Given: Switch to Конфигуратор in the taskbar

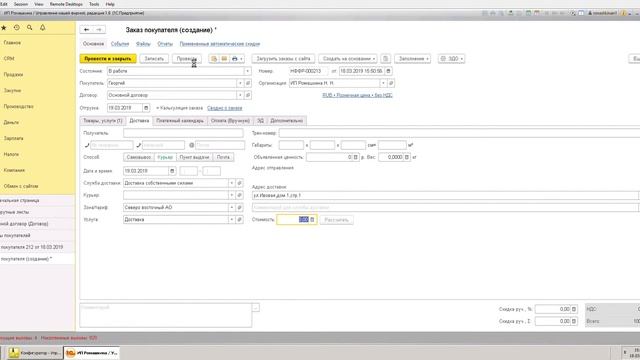Looking at the screenshot, I should tap(35, 353).
